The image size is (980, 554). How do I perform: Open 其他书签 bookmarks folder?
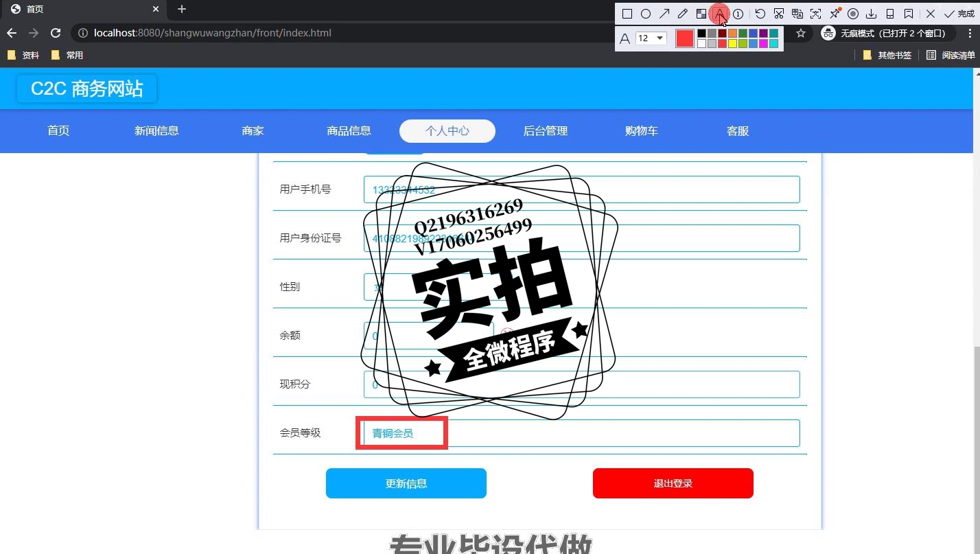click(x=887, y=55)
